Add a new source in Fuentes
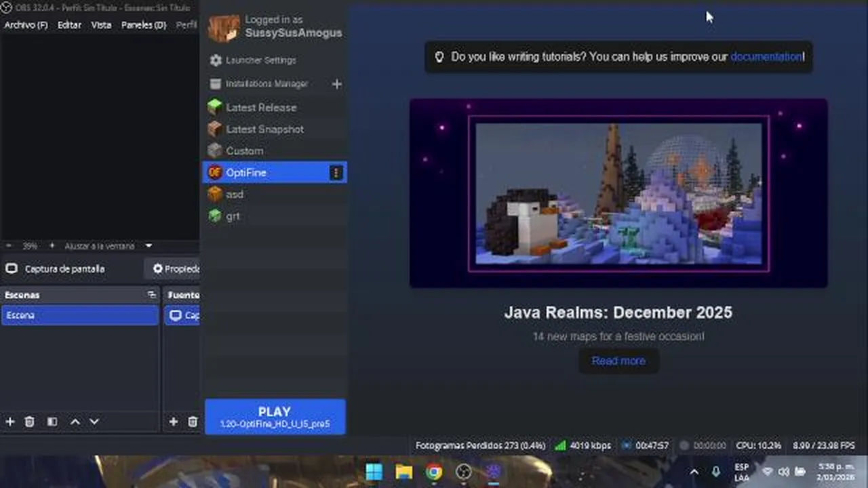Screen dimensions: 868x488 coord(174,422)
